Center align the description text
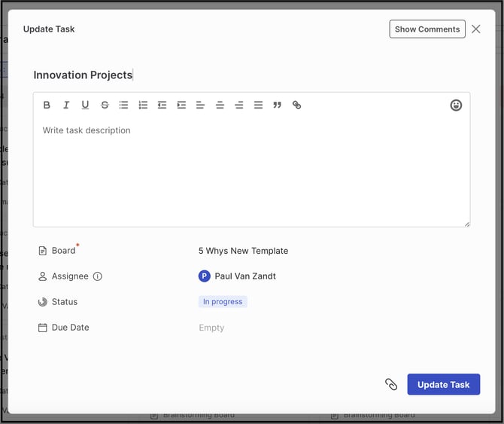504x424 pixels. (x=220, y=105)
